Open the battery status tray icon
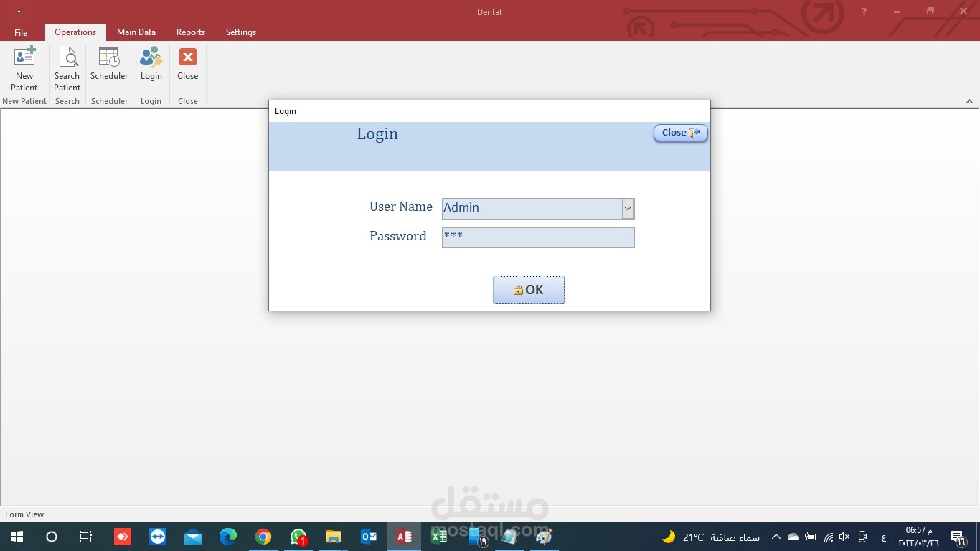Screen dimensions: 980x551 (811, 537)
